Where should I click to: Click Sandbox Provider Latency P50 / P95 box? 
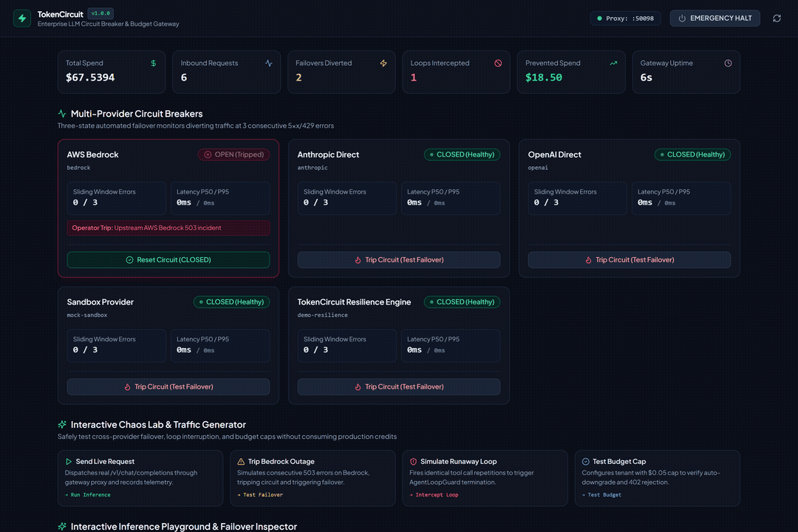(x=220, y=346)
